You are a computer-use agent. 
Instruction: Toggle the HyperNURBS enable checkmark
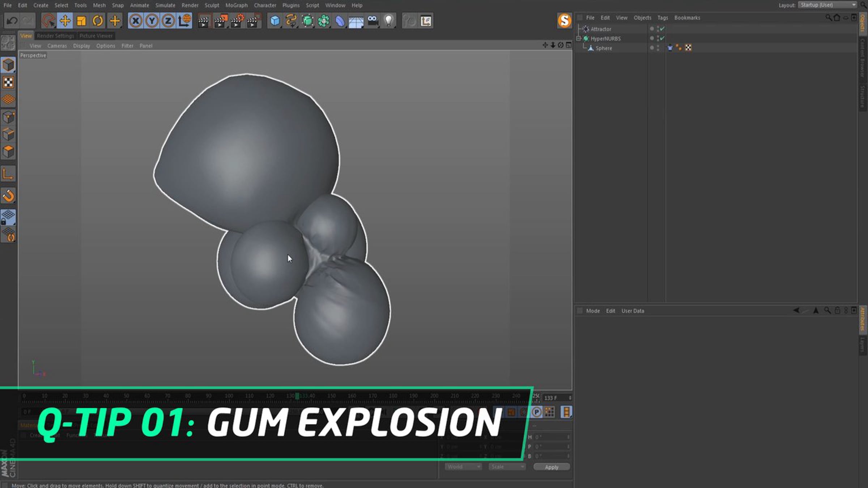(663, 38)
